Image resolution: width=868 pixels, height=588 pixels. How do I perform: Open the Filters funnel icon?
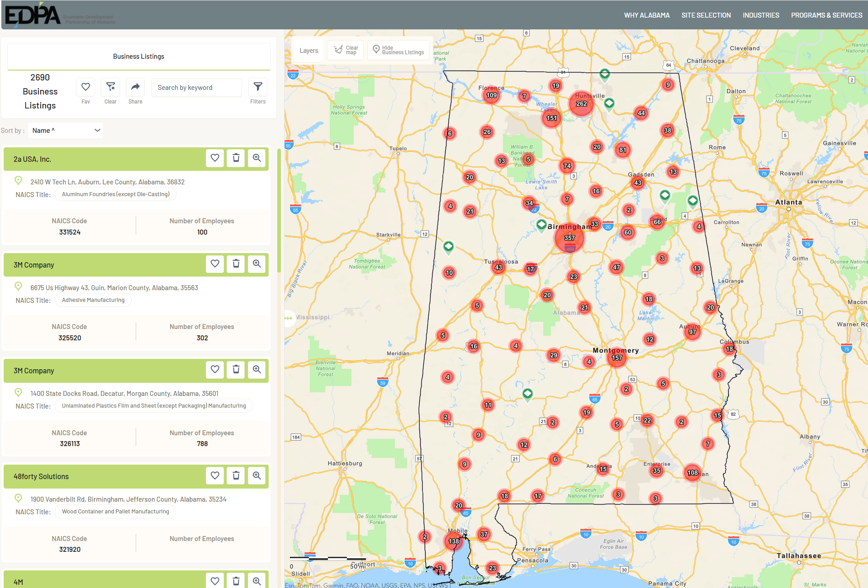pyautogui.click(x=258, y=87)
